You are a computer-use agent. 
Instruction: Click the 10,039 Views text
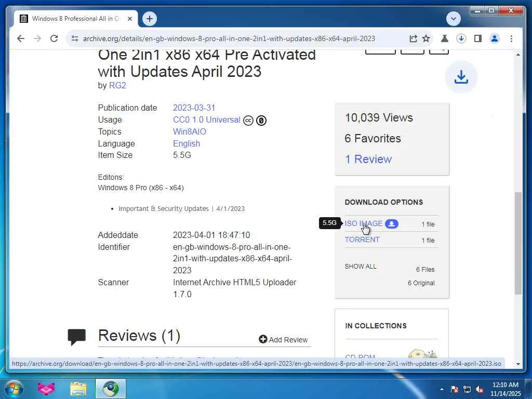pyautogui.click(x=379, y=118)
